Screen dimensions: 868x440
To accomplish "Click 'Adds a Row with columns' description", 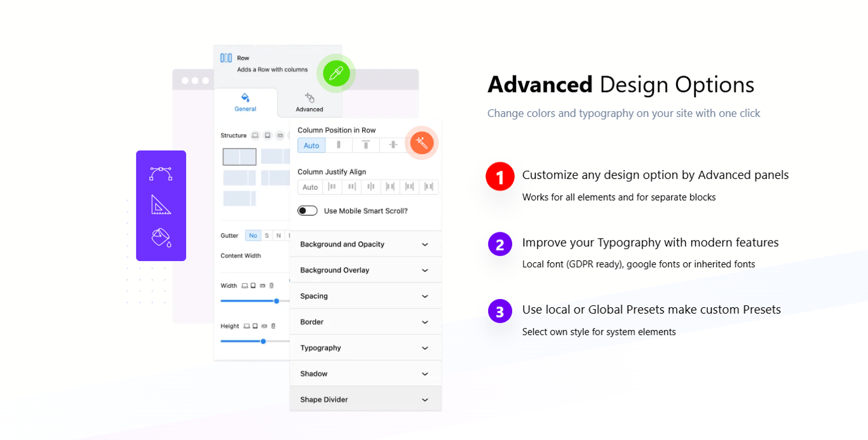I will (272, 70).
